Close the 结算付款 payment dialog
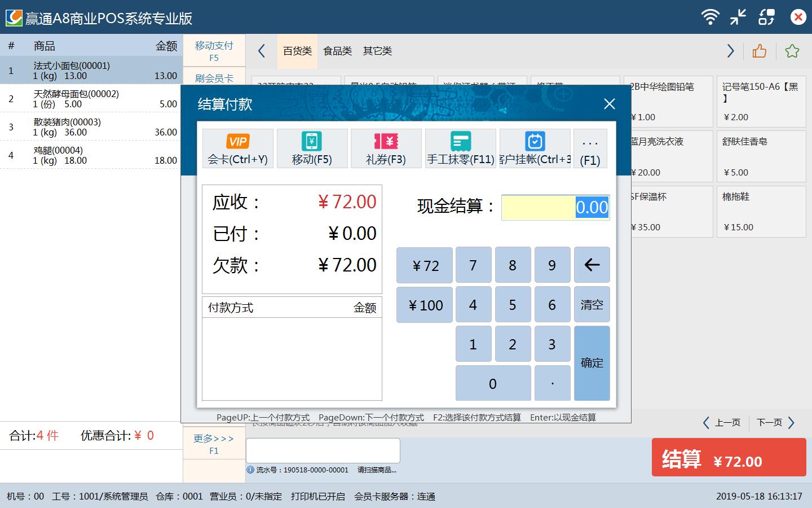Screen dimensions: 812x508 609,104
